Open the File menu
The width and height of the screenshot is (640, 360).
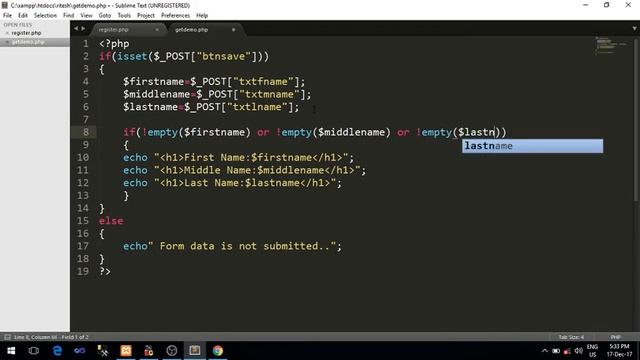coord(7,16)
